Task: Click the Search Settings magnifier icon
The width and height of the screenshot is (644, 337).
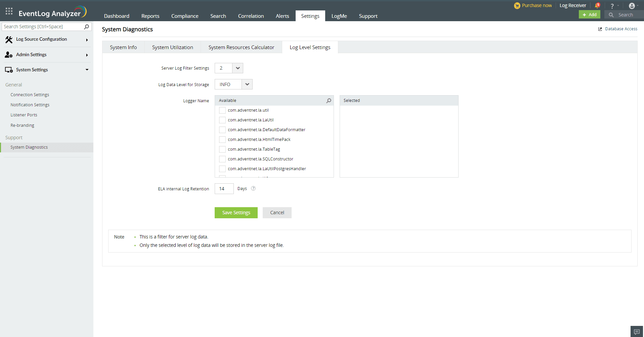Action: coord(86,27)
